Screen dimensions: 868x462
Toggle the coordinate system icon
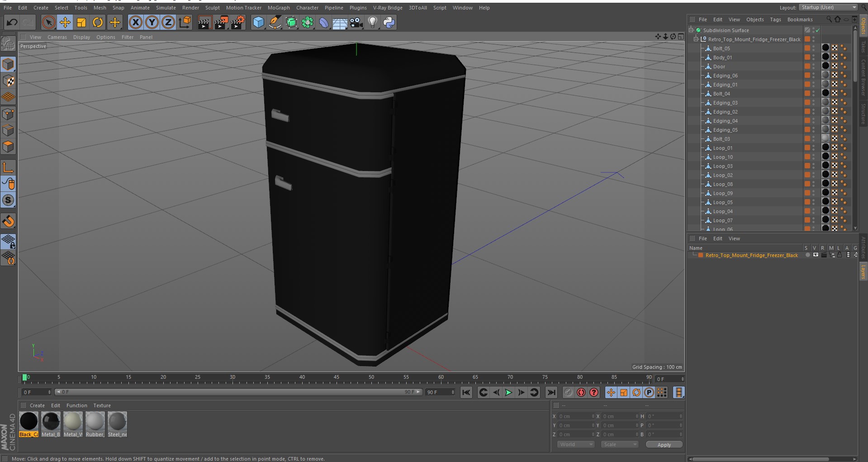coord(185,22)
